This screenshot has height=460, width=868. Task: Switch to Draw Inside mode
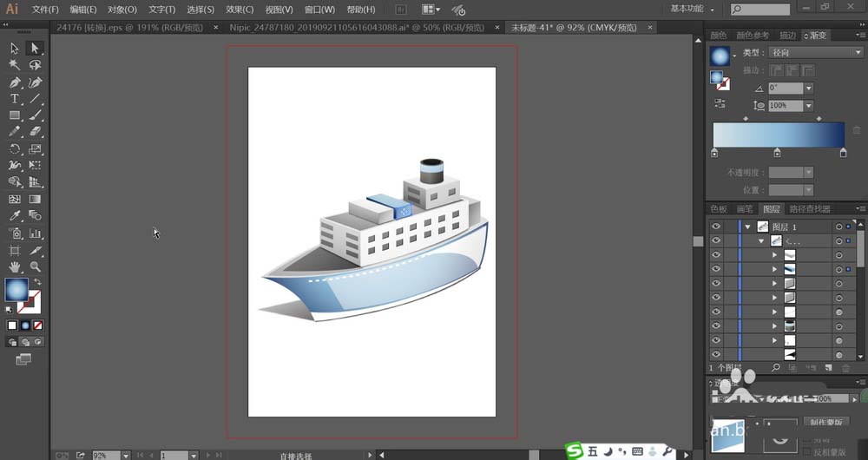[x=37, y=342]
